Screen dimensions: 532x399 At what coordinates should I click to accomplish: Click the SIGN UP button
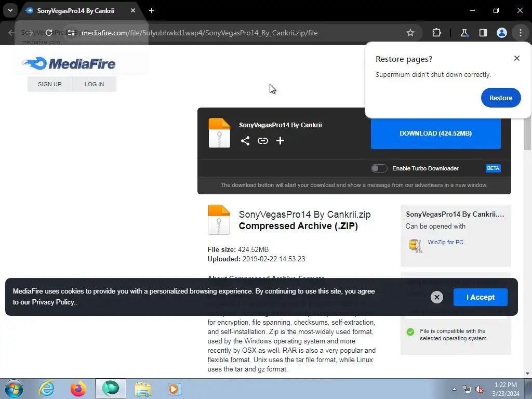(49, 84)
